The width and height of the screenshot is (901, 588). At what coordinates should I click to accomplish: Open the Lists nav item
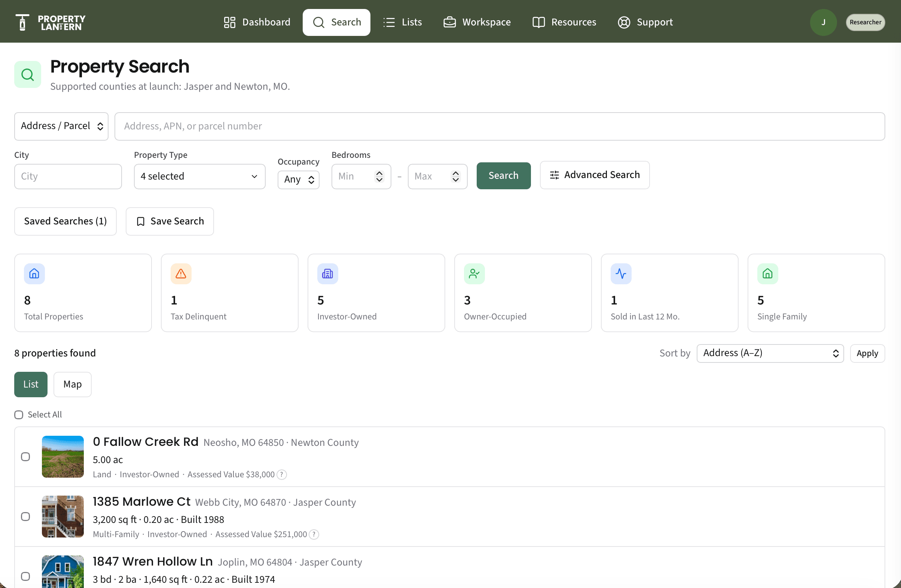pos(403,22)
